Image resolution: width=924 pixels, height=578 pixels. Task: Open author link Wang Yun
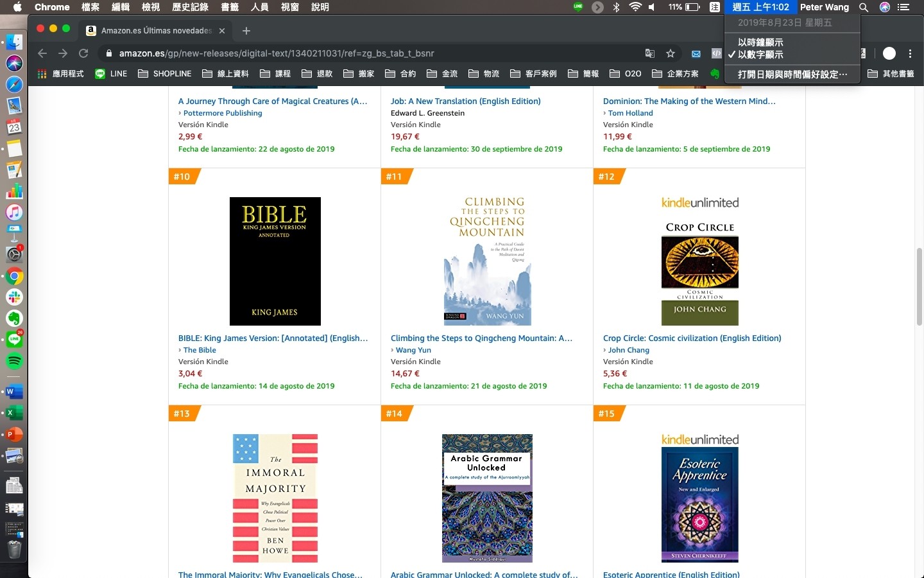[413, 350]
